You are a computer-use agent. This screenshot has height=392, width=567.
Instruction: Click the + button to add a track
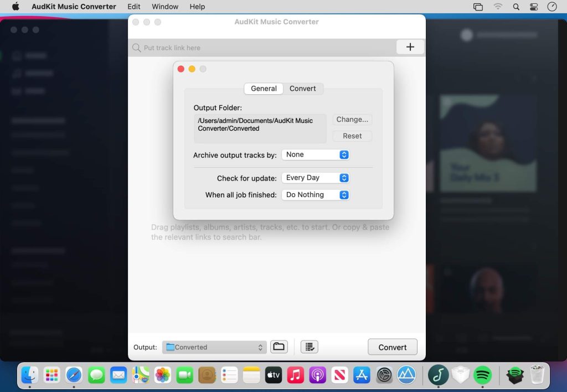[x=410, y=47]
